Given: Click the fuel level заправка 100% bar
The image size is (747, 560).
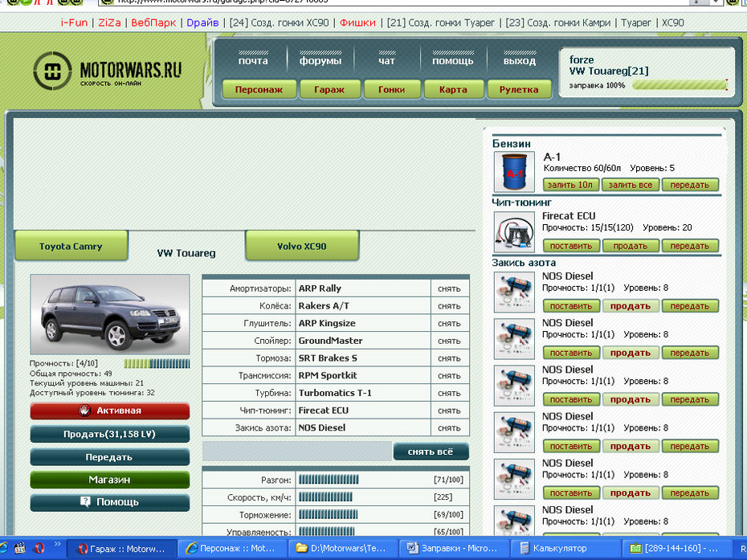Looking at the screenshot, I should [x=680, y=85].
